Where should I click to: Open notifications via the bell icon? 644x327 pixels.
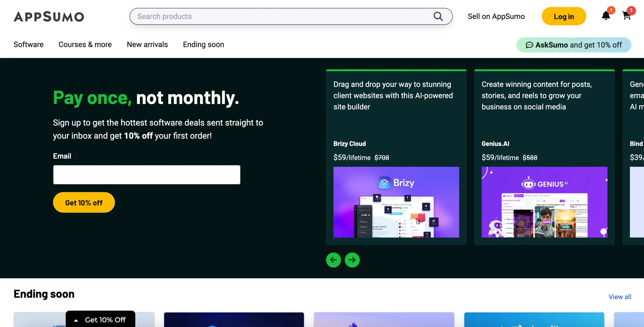click(606, 16)
